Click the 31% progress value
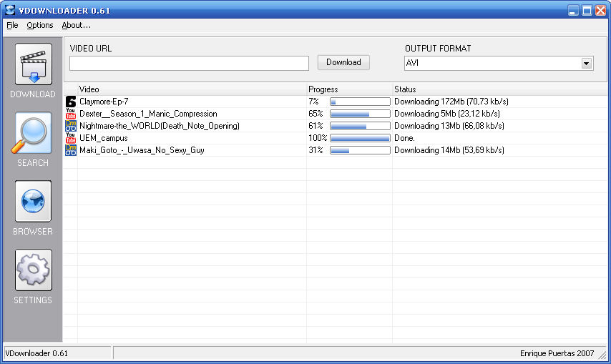Image resolution: width=611 pixels, height=364 pixels. click(316, 150)
